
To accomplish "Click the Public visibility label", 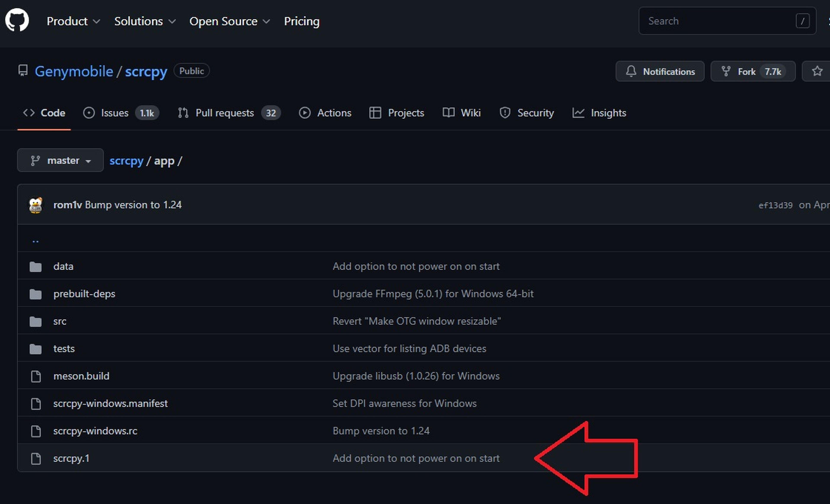I will (x=191, y=71).
